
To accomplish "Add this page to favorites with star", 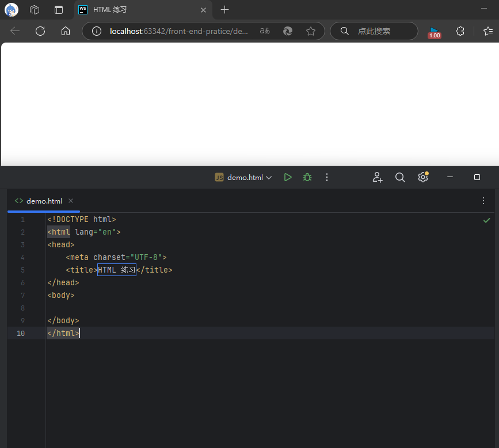I will [x=311, y=31].
